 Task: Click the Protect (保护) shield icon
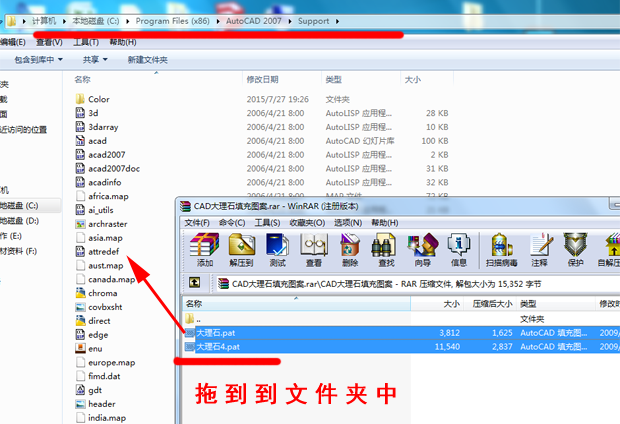pos(575,250)
